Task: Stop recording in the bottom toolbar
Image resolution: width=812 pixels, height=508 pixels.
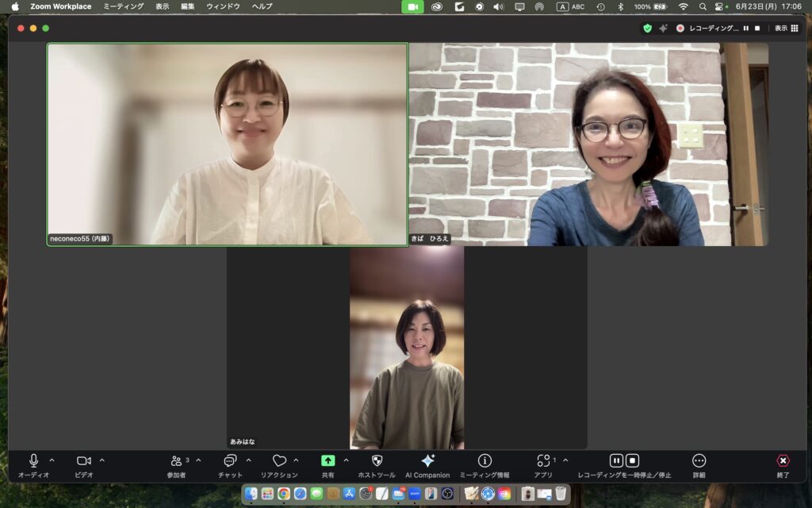Action: (633, 460)
